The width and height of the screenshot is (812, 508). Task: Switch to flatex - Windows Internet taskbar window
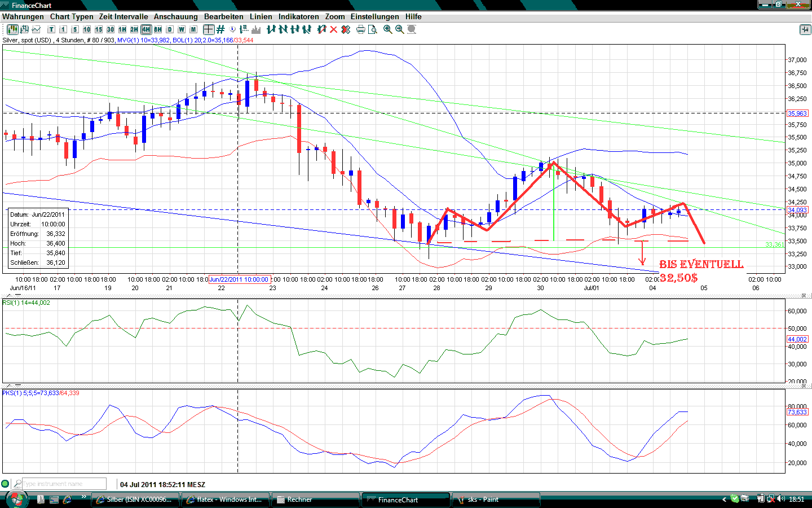pos(226,500)
